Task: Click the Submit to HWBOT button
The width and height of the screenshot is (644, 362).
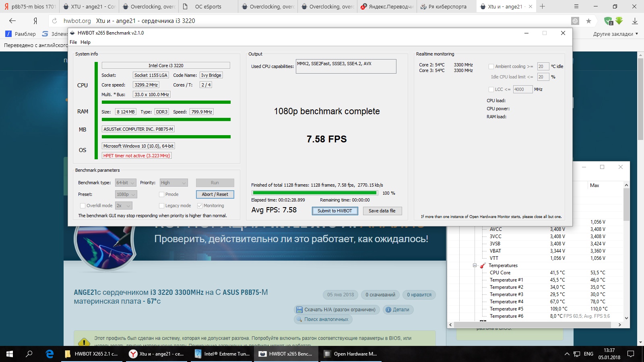Action: (x=335, y=211)
